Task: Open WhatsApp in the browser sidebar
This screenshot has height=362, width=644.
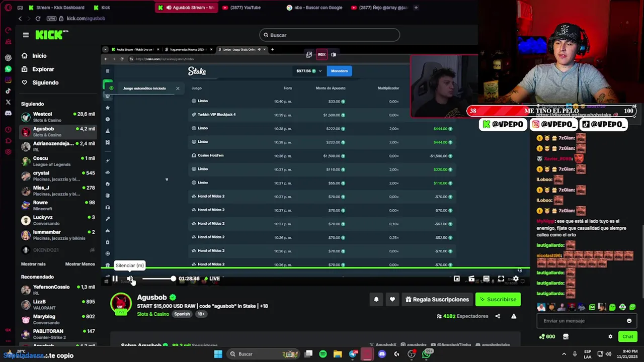Action: [8, 69]
